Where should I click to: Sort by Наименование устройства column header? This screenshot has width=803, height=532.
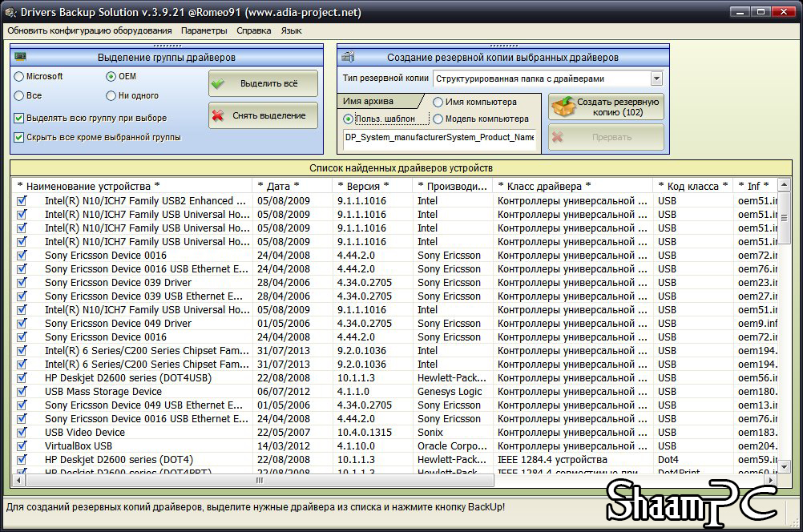pos(131,187)
